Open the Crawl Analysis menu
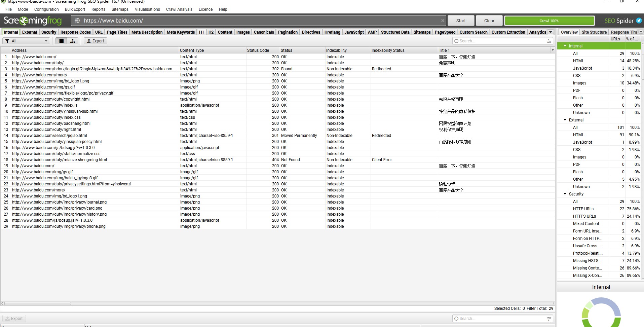This screenshot has height=327, width=644. click(179, 9)
